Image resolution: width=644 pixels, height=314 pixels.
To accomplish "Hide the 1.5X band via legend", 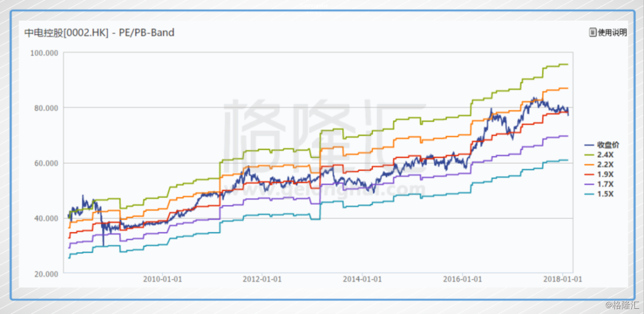I will [x=604, y=194].
